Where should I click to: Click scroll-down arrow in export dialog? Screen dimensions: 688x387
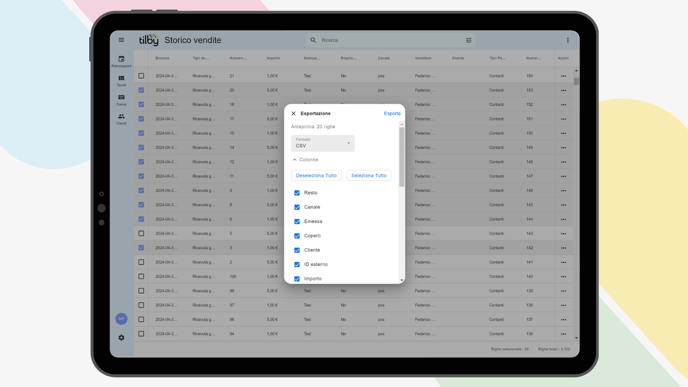coord(401,280)
